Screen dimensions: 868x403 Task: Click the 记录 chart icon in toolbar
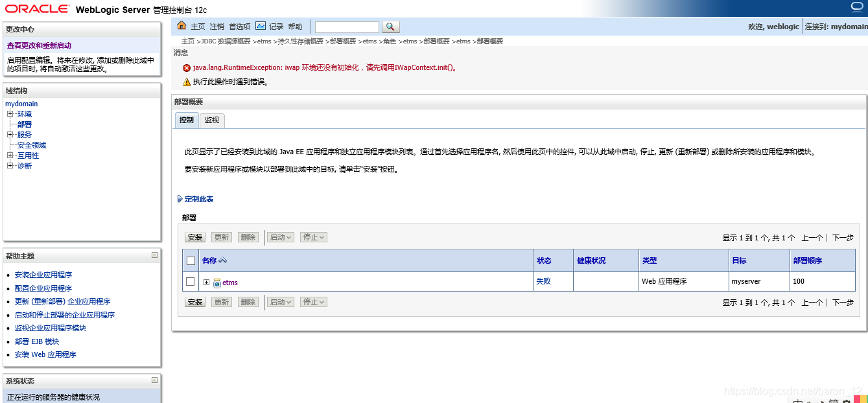261,26
